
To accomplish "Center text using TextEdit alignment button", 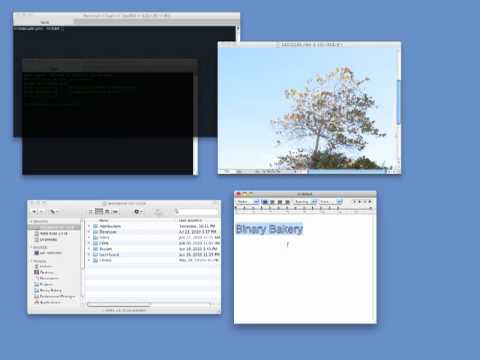I will [273, 202].
